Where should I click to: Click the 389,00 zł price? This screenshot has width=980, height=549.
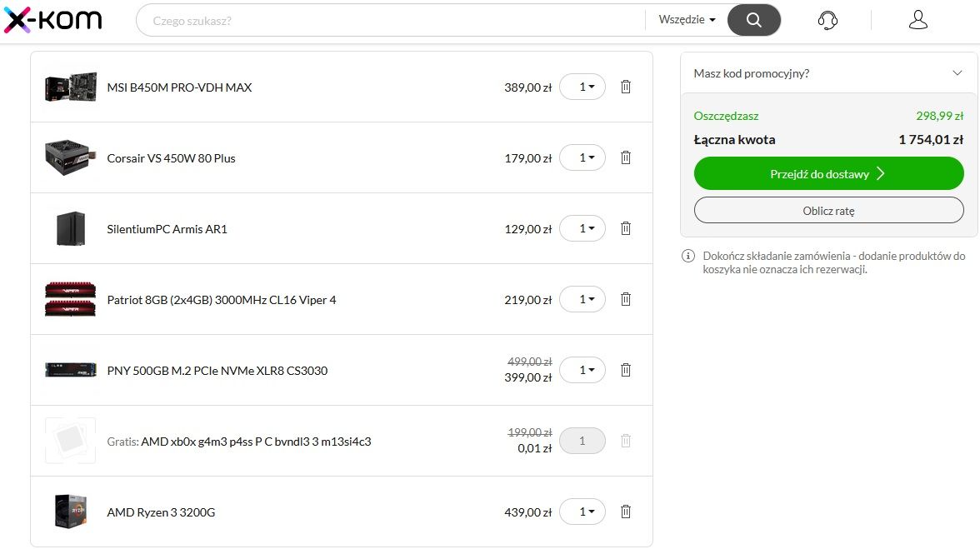click(528, 87)
